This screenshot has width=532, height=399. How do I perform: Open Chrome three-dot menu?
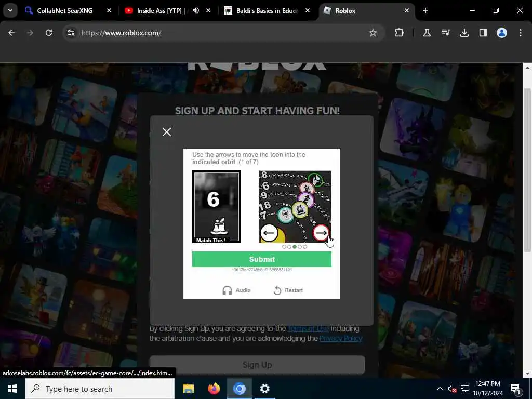520,33
